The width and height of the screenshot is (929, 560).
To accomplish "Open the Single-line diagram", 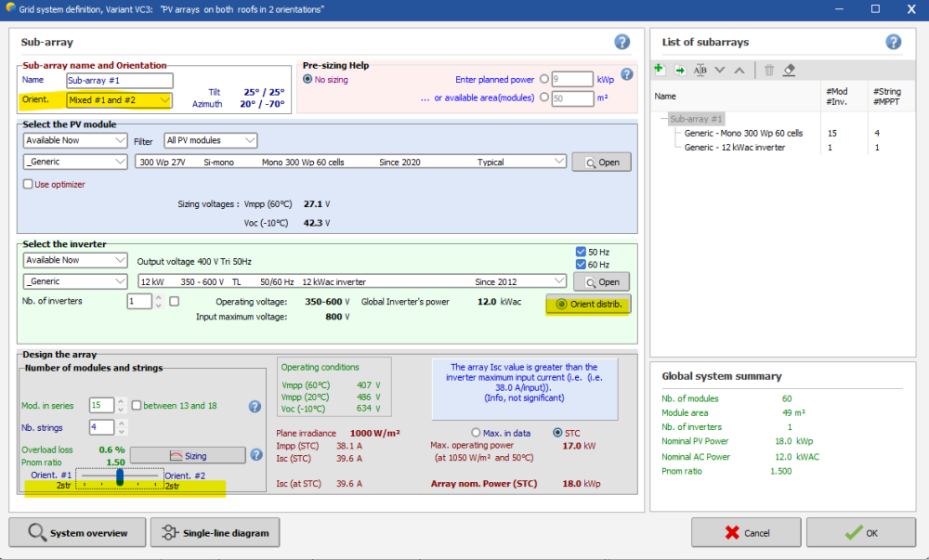I will (x=215, y=533).
